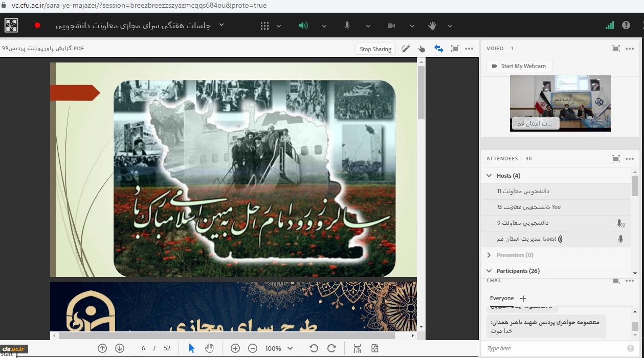Open the 100% zoom level dropdown

pos(291,348)
